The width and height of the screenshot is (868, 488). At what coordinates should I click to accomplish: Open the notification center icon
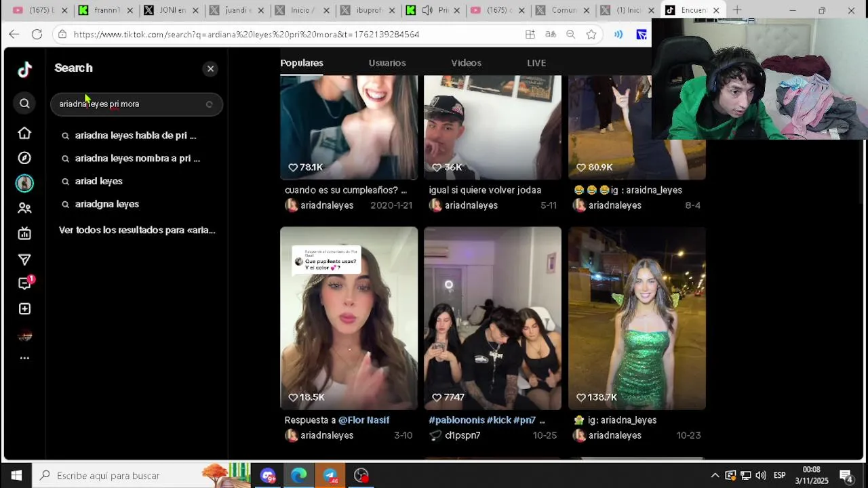[x=846, y=475]
